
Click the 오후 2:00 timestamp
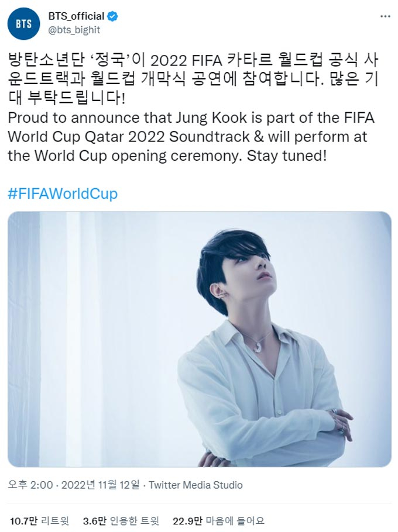(x=30, y=485)
